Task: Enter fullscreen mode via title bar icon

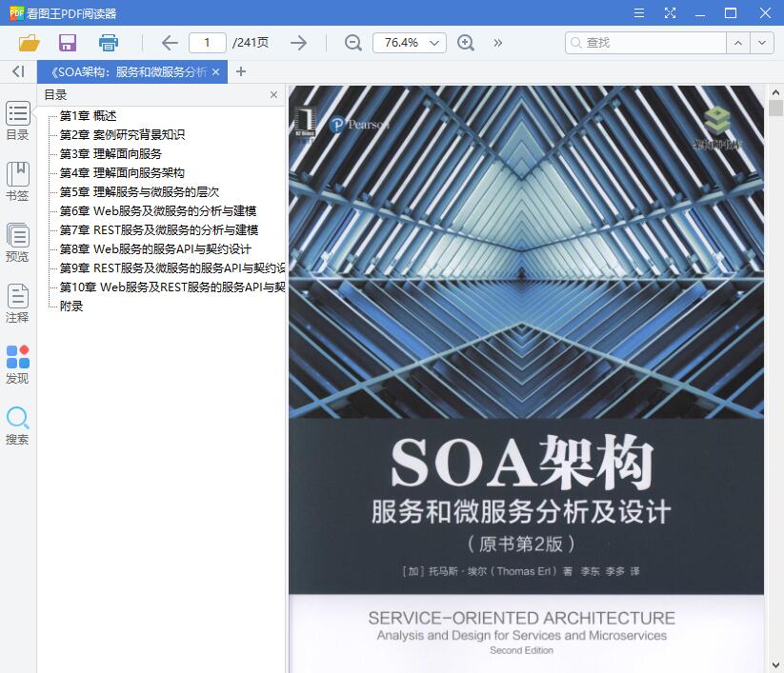Action: point(670,13)
